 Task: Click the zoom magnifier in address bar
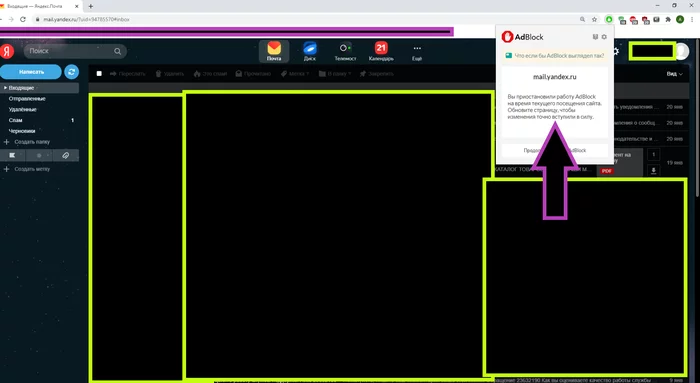(x=582, y=19)
